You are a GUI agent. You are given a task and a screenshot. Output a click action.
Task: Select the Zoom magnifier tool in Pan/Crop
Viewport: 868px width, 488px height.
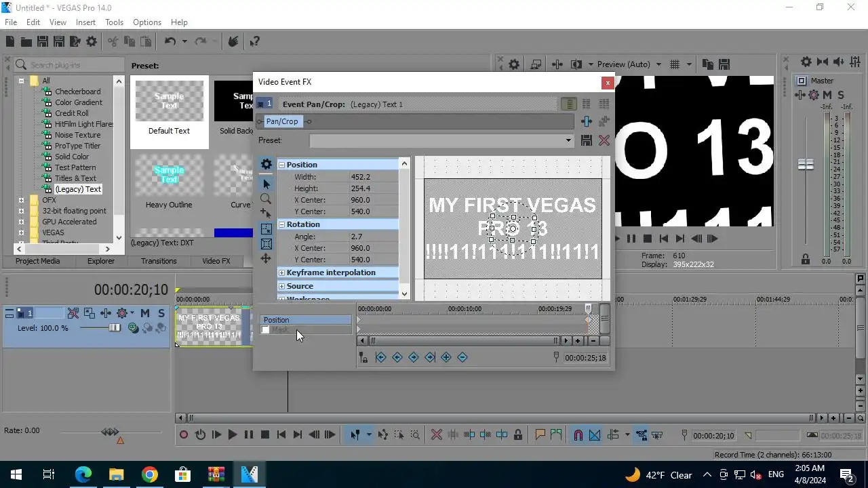(x=266, y=199)
